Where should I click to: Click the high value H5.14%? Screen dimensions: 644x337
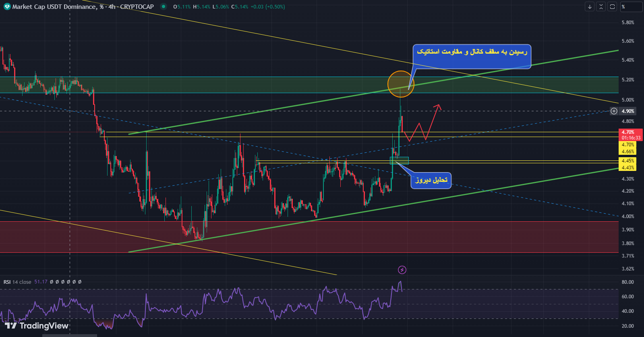click(202, 7)
